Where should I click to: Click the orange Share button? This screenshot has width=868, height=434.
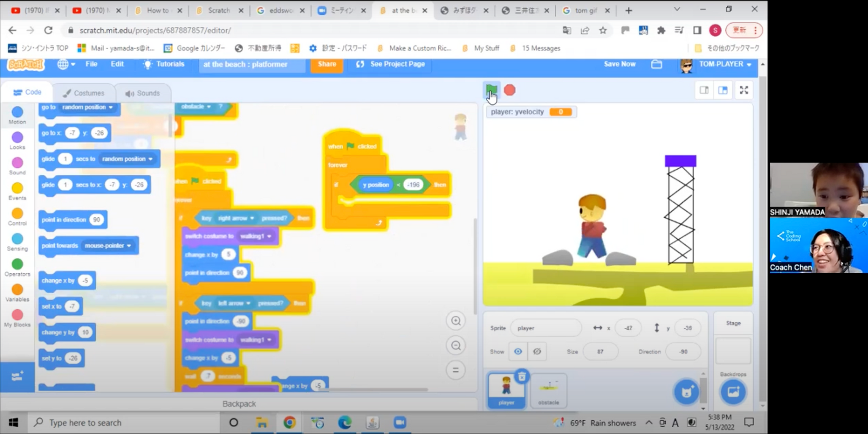326,64
